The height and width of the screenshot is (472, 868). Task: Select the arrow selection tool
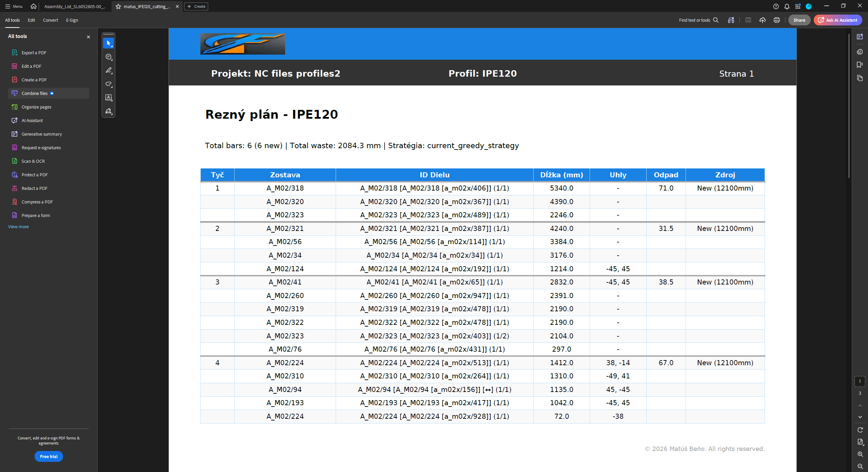coord(108,43)
